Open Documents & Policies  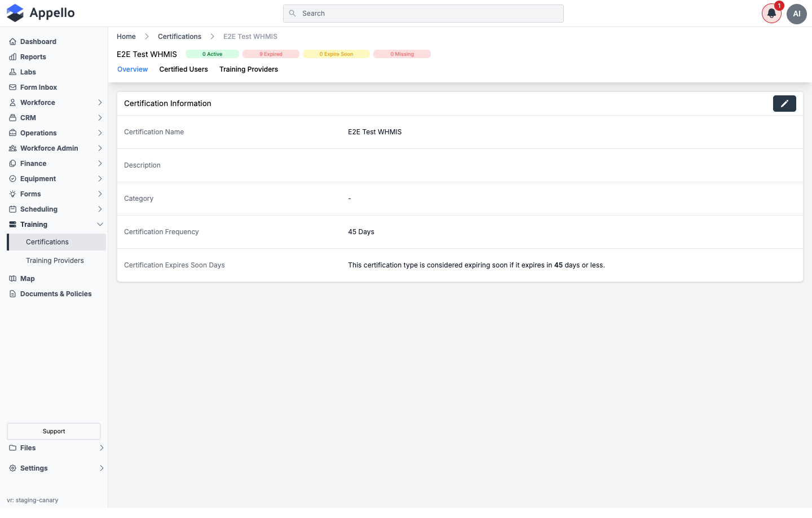[56, 294]
